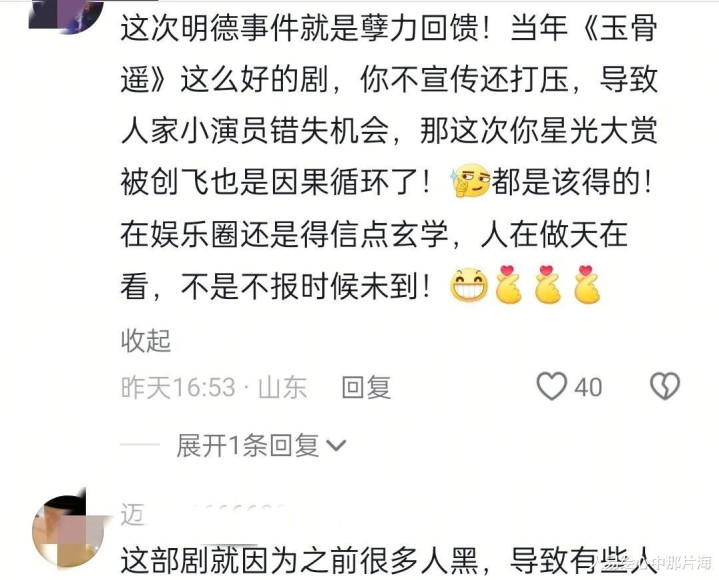Click the chevron beside 展开1条回复
The image size is (719, 580).
point(336,446)
